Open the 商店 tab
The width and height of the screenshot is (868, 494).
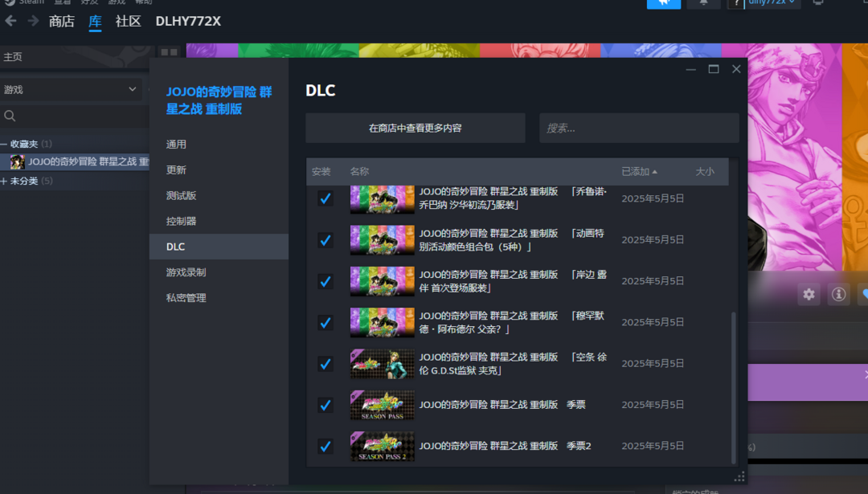pos(61,21)
